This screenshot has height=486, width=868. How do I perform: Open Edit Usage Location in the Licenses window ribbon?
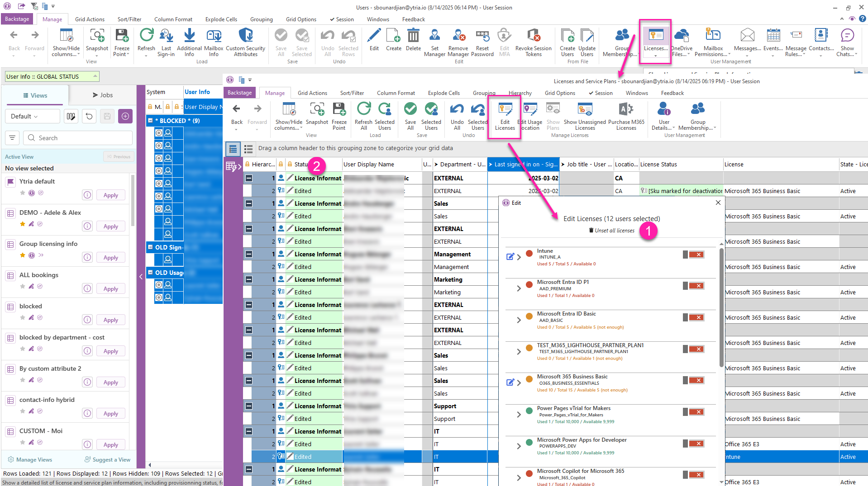tap(529, 116)
